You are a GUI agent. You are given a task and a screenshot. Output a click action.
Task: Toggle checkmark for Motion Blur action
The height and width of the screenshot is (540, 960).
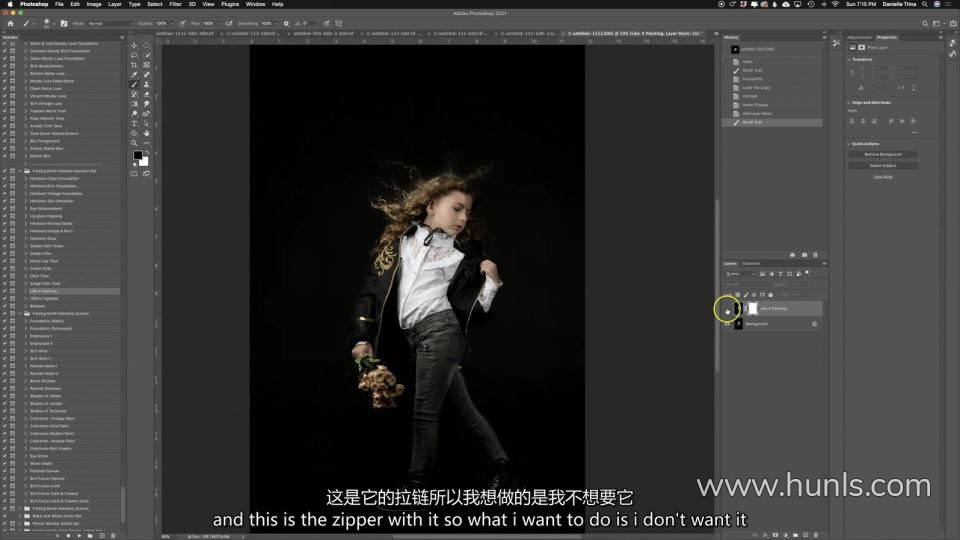pyautogui.click(x=4, y=156)
